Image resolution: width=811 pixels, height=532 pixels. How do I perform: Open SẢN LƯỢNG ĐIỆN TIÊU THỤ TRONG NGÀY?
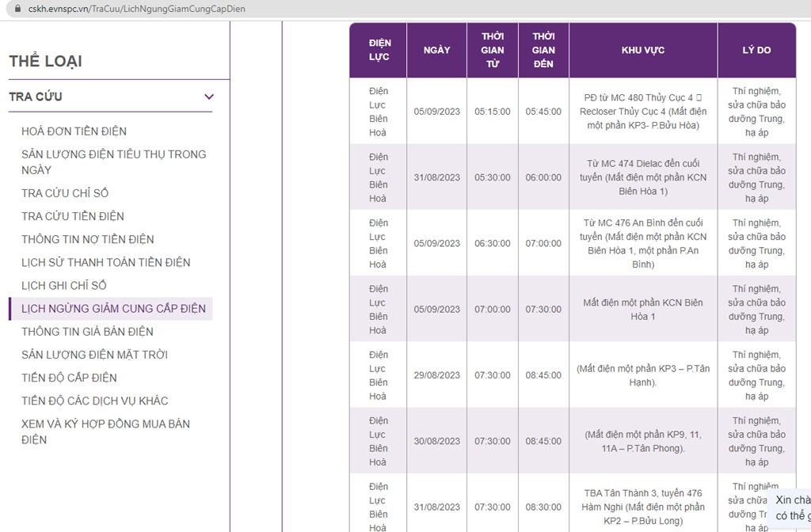click(x=114, y=161)
